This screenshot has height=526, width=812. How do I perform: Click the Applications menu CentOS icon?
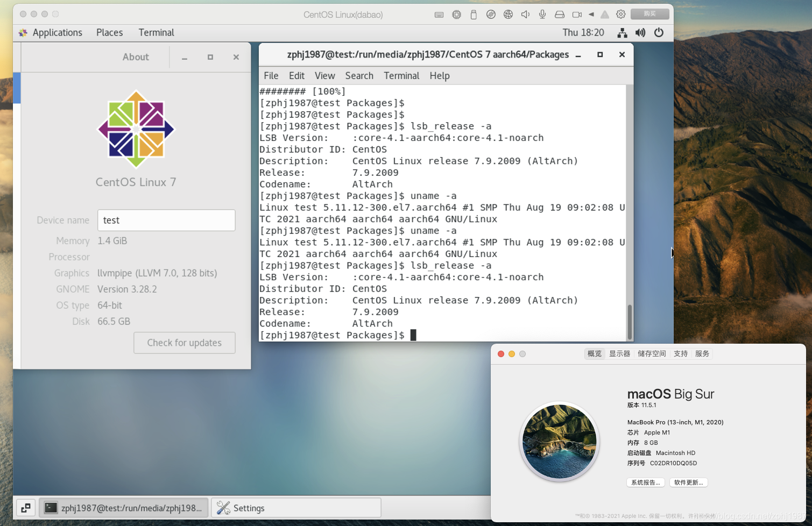pyautogui.click(x=23, y=33)
